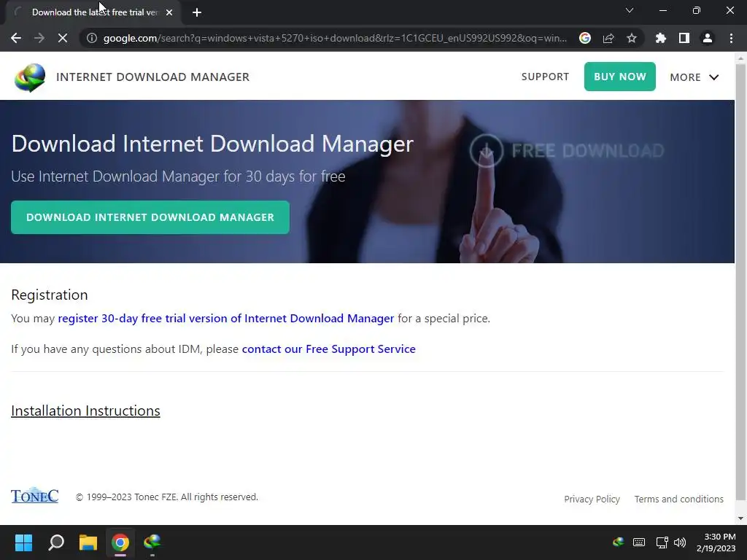Open the Privacy Policy link

coord(592,499)
